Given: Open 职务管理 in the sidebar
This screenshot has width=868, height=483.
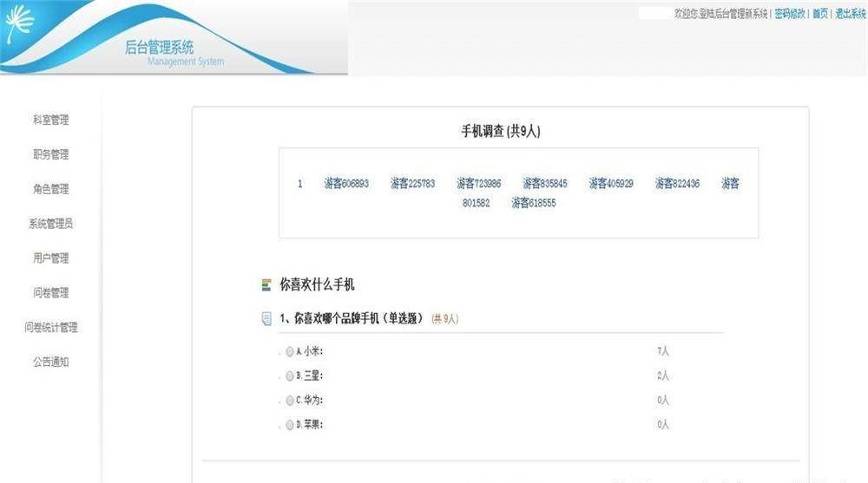Looking at the screenshot, I should [51, 154].
